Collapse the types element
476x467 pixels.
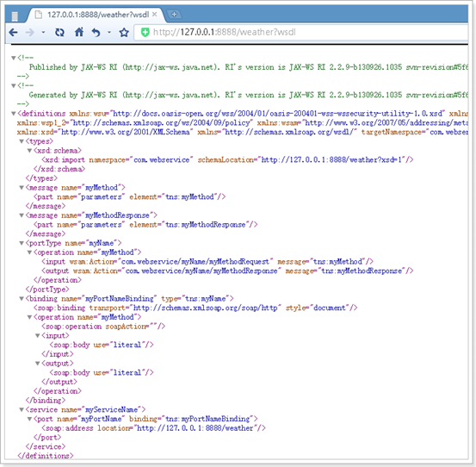click(22, 141)
